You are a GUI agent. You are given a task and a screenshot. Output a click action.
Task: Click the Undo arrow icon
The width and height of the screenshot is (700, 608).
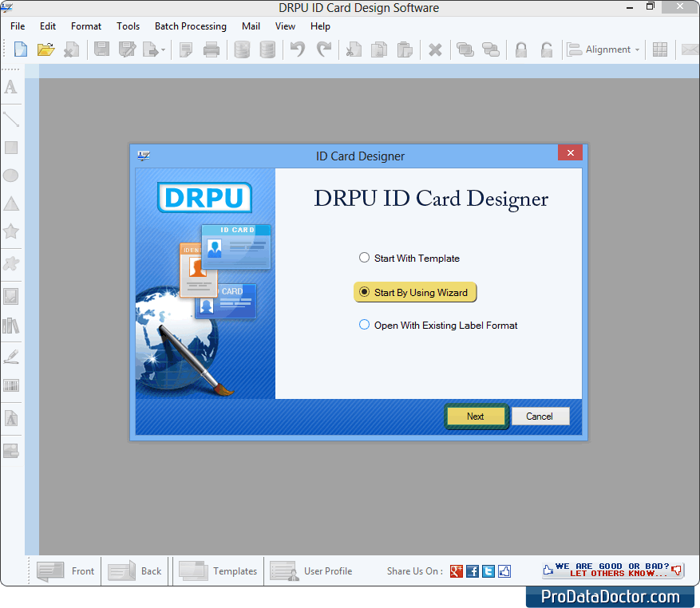coord(298,49)
